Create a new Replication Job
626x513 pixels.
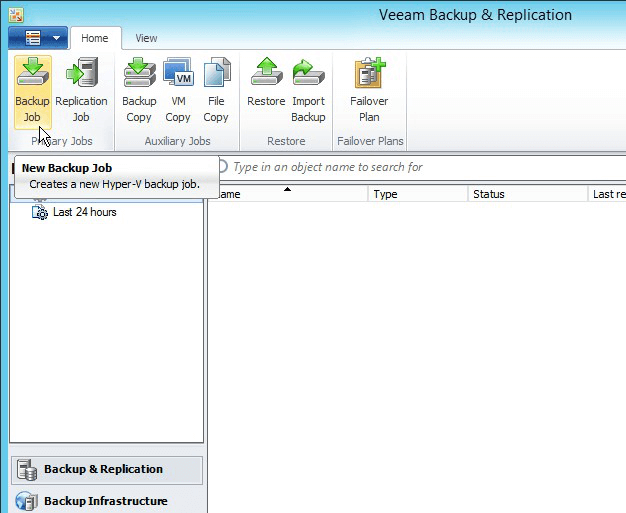pyautogui.click(x=81, y=90)
